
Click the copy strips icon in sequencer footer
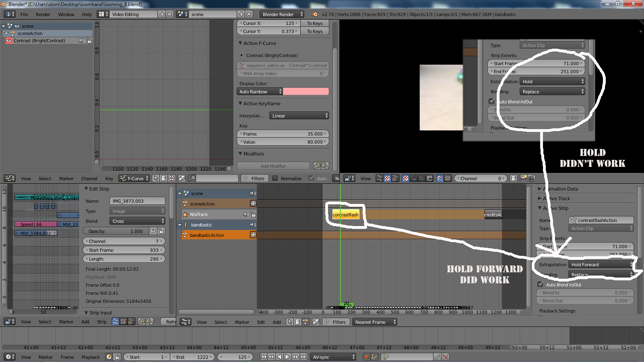tap(142, 321)
